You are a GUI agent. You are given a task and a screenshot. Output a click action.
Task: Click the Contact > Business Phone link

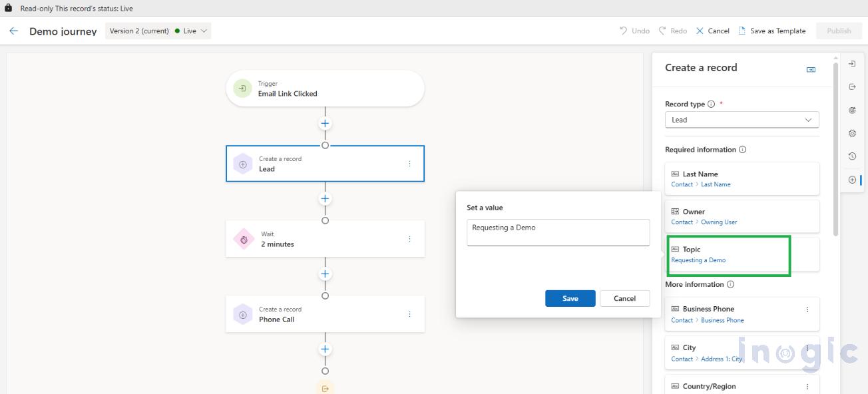(x=707, y=320)
